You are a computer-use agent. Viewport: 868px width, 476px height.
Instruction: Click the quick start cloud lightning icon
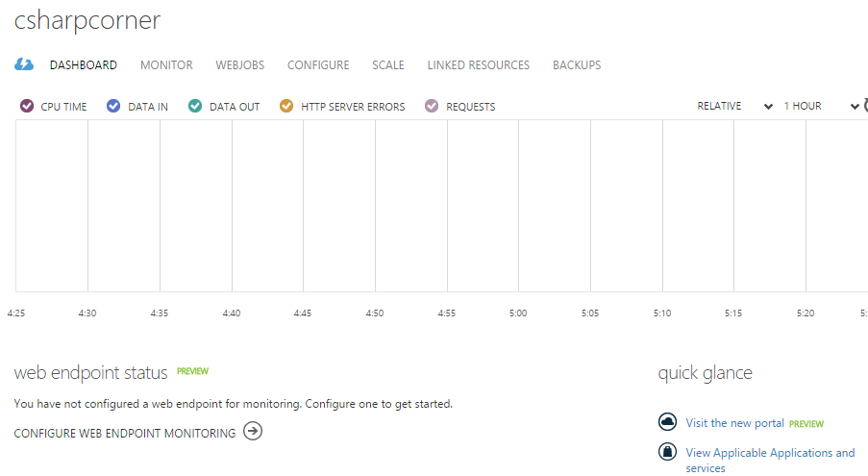24,64
